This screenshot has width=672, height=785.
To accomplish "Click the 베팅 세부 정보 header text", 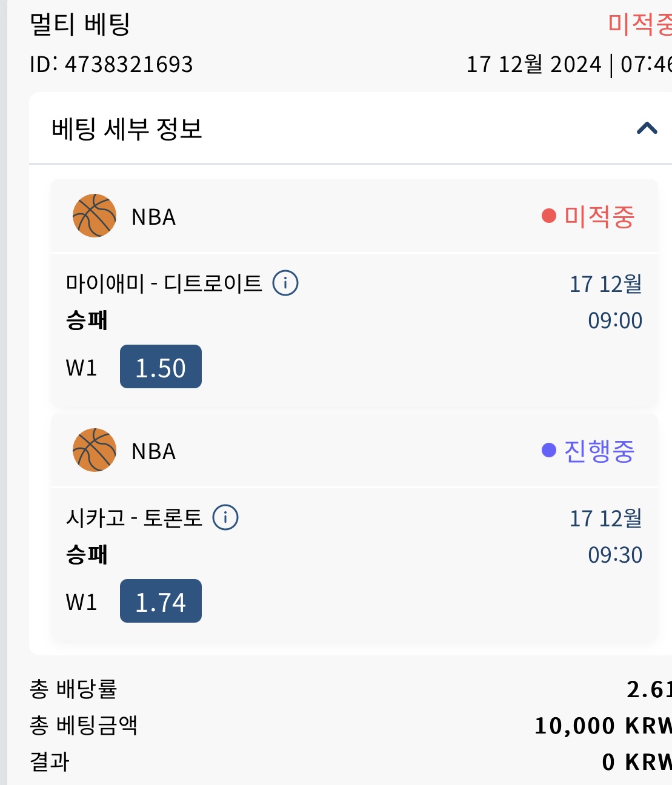I will (127, 128).
